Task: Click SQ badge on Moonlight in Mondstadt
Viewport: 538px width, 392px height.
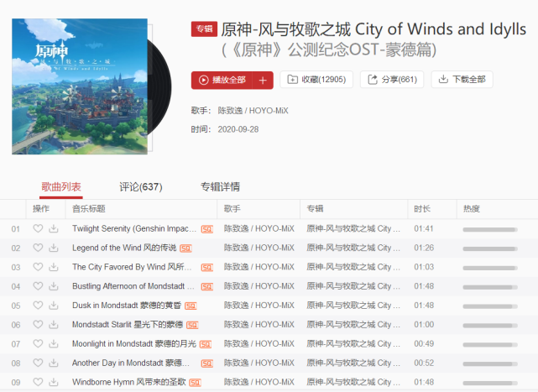Action: click(x=205, y=345)
